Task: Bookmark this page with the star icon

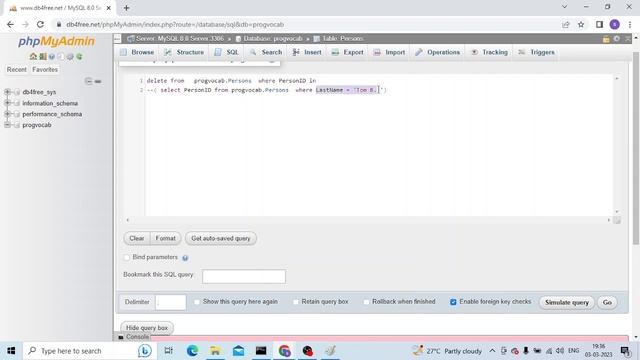Action: pyautogui.click(x=581, y=24)
